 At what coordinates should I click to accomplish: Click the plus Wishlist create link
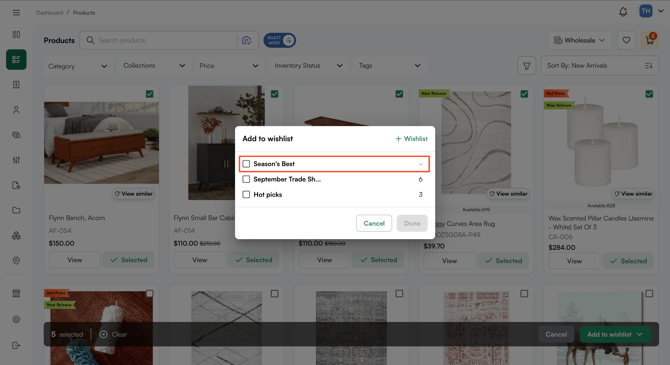(411, 138)
